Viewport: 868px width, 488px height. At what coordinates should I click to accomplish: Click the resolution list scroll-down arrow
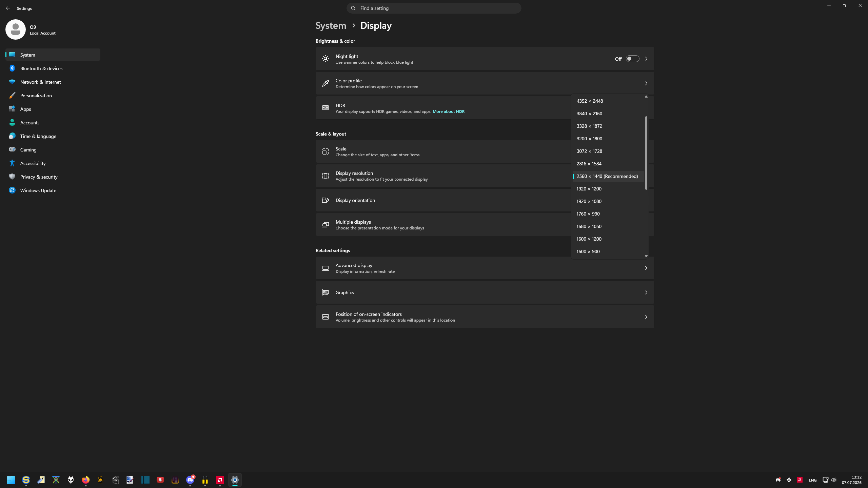[646, 256]
